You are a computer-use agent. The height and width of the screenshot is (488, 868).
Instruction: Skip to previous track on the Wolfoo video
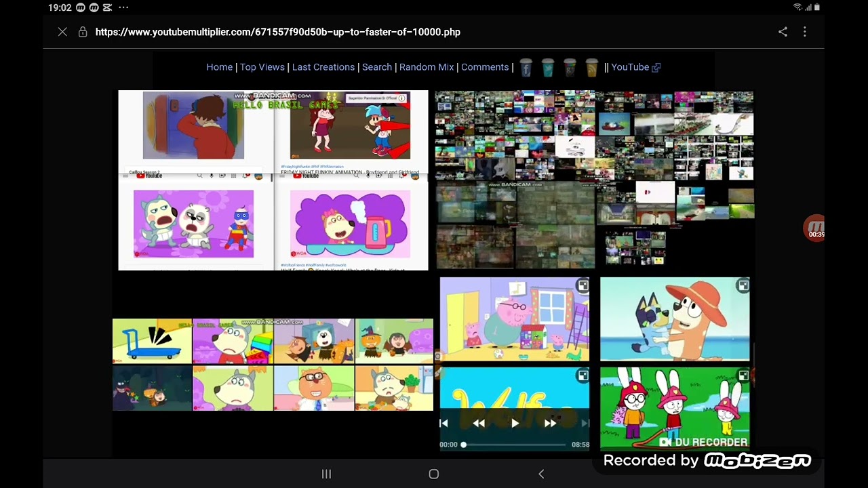pos(443,423)
